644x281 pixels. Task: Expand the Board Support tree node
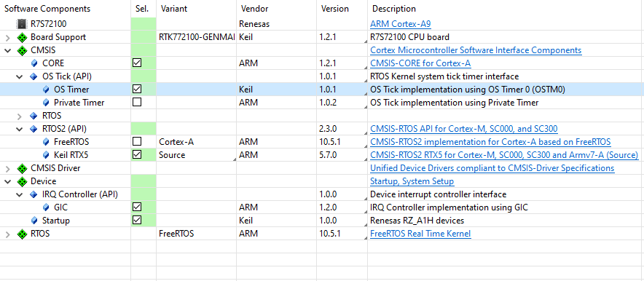tap(7, 37)
